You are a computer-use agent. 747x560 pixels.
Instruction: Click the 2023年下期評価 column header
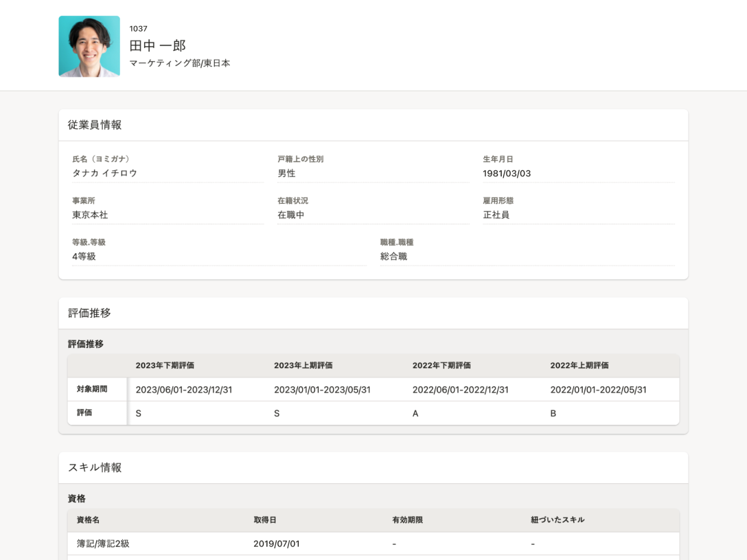tap(165, 365)
